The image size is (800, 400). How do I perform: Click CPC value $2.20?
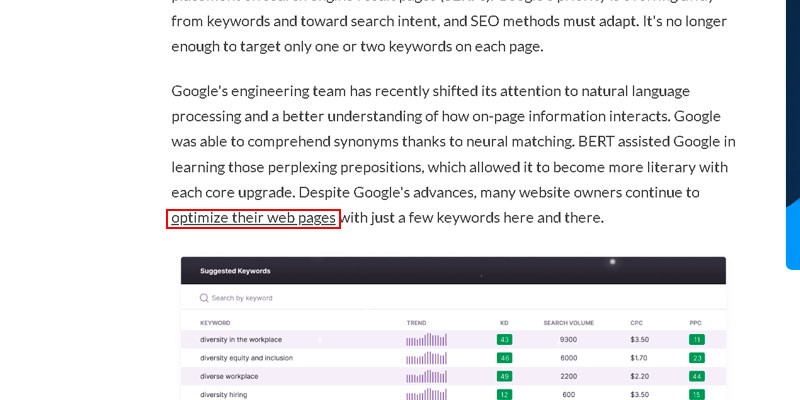click(x=639, y=377)
